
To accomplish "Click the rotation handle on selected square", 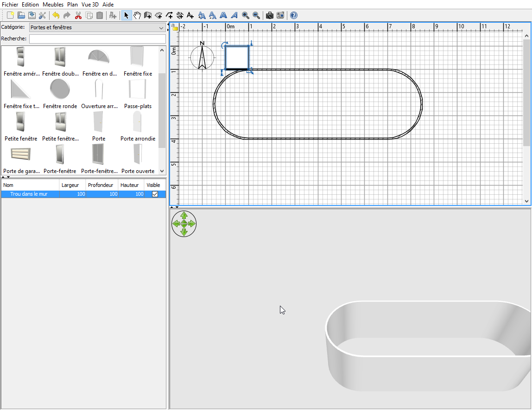I will point(224,45).
